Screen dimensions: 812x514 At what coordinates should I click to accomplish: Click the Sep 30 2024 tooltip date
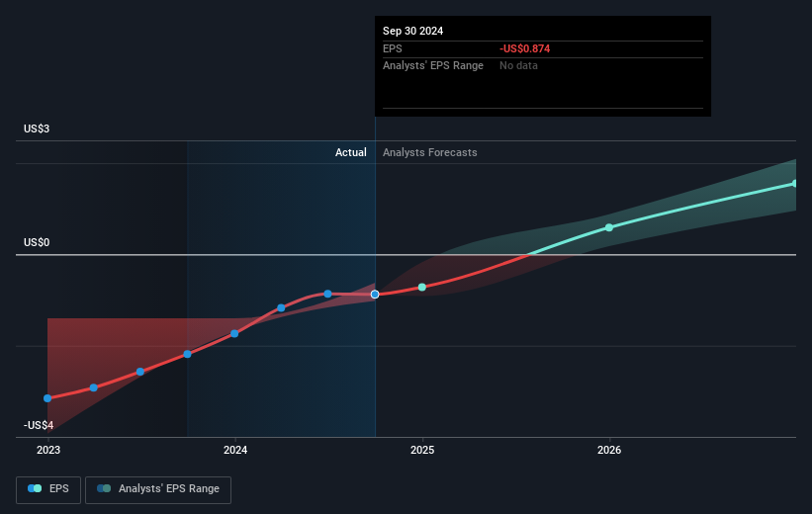pos(412,31)
